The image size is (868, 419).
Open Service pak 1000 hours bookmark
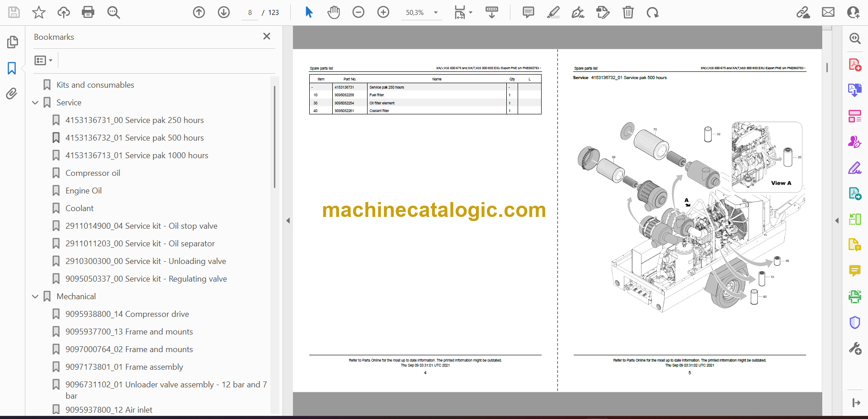137,155
